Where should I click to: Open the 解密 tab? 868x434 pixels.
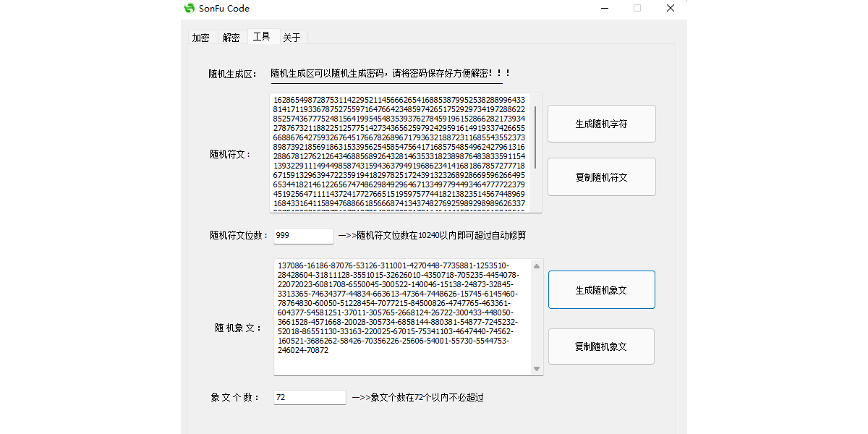[x=231, y=37]
